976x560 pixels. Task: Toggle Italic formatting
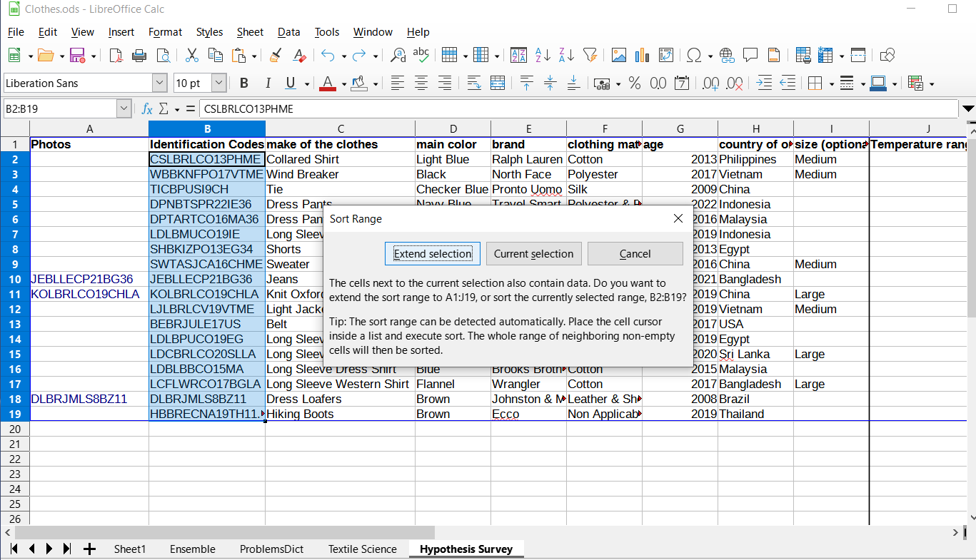tap(268, 83)
